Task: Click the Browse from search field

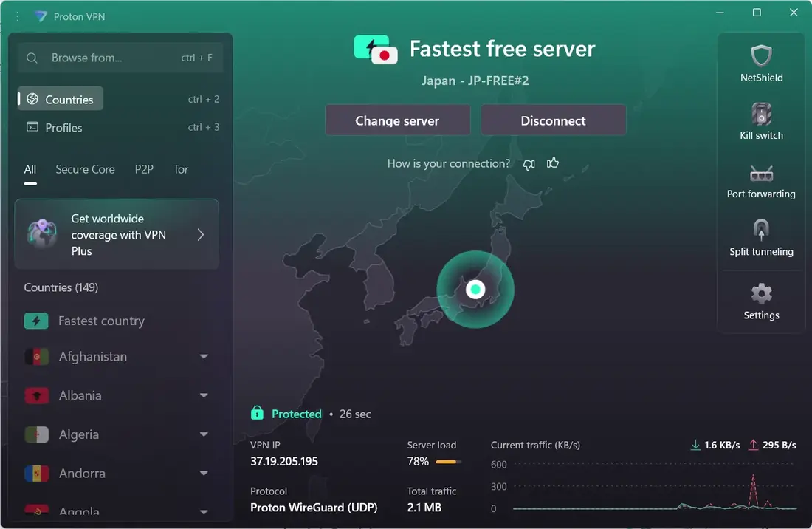Action: 120,58
